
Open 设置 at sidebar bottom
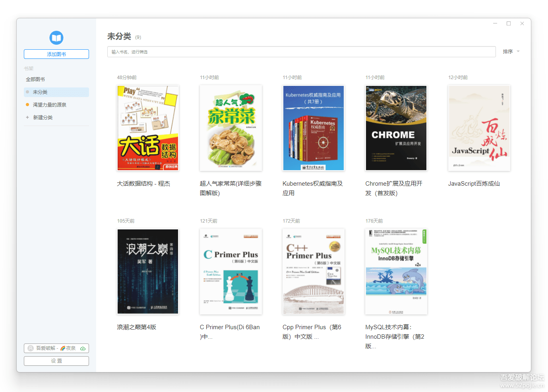click(x=56, y=361)
